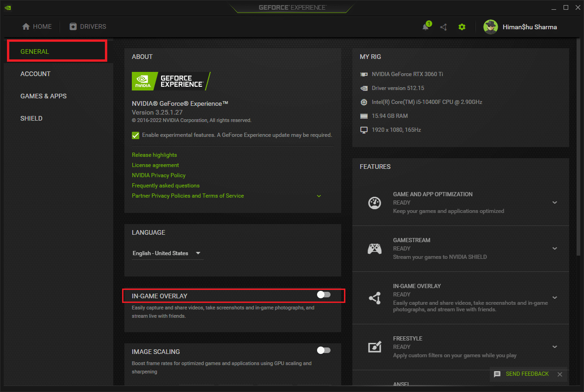Open the License agreement link
Screen dimensions: 584x392
155,165
